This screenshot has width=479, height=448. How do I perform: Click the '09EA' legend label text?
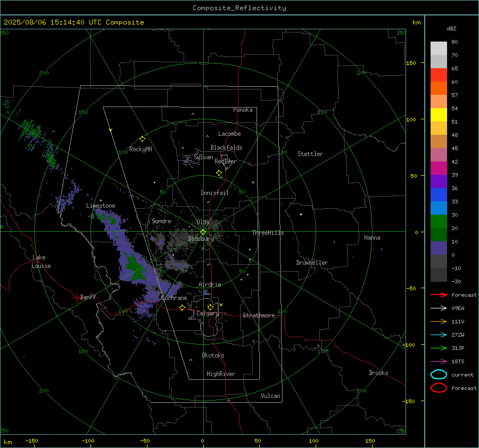click(458, 308)
